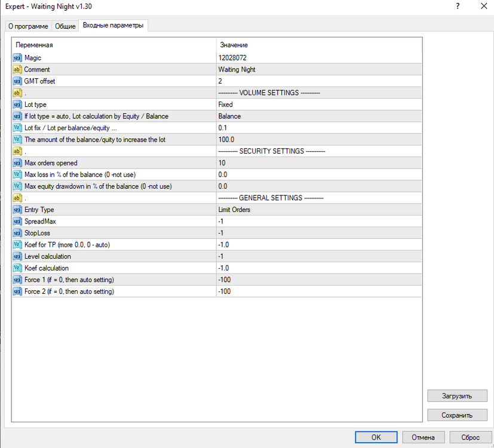Click the Переменная column header

click(x=114, y=45)
